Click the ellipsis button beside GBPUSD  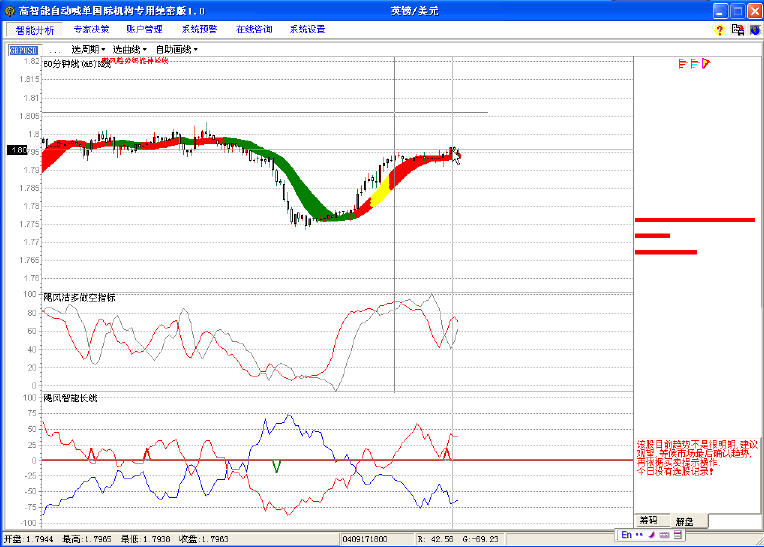[x=54, y=49]
